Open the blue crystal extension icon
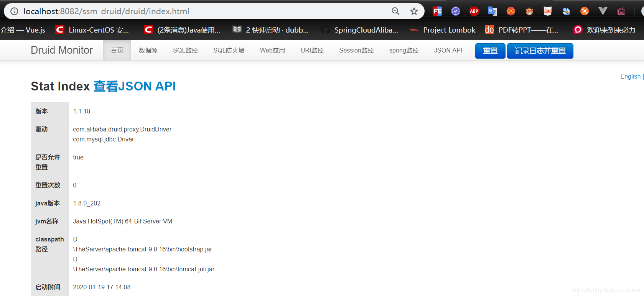The image size is (644, 297). click(x=566, y=11)
